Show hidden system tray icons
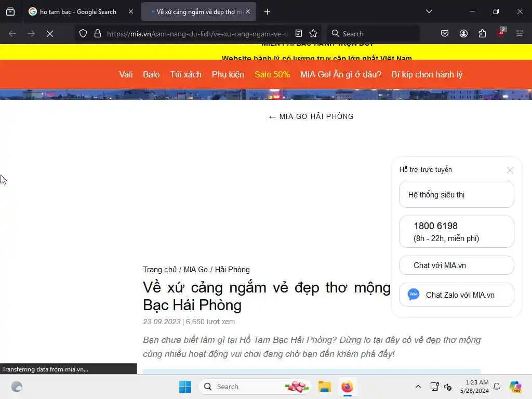The height and width of the screenshot is (399, 532). pyautogui.click(x=418, y=387)
